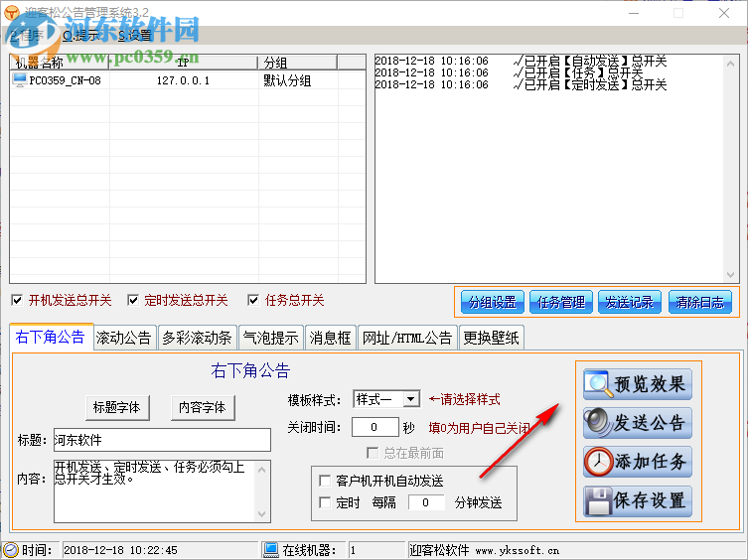Click the magnifier icon on 预览效果 button
The height and width of the screenshot is (560, 748).
pyautogui.click(x=598, y=384)
